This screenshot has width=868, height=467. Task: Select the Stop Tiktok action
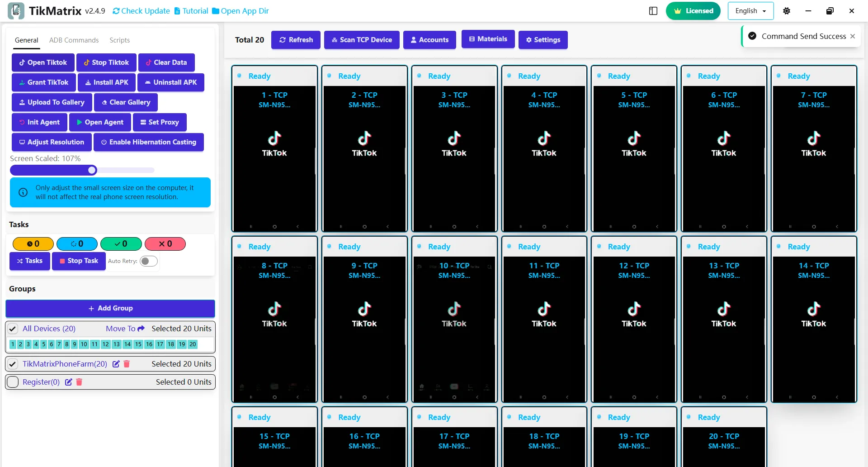pos(106,62)
